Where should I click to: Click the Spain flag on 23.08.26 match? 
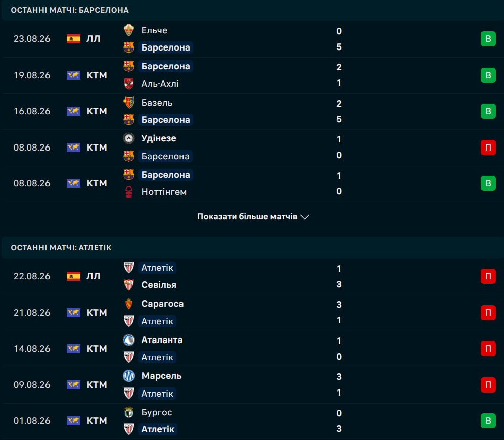[x=74, y=39]
